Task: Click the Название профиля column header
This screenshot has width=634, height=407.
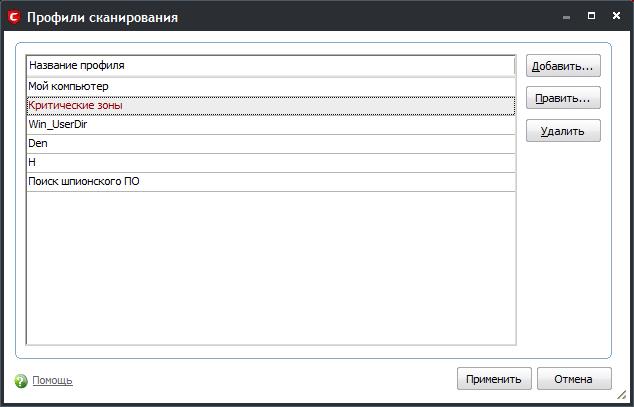Action: coord(270,65)
